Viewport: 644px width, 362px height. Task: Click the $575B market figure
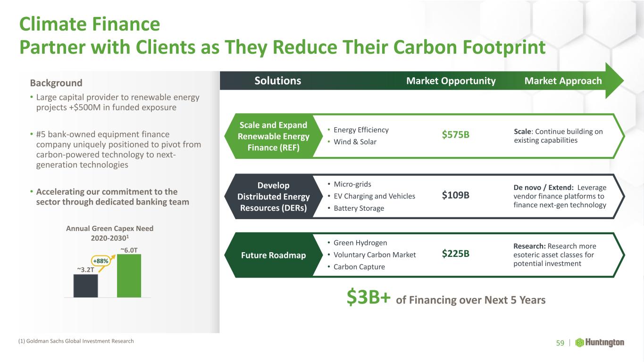click(456, 135)
